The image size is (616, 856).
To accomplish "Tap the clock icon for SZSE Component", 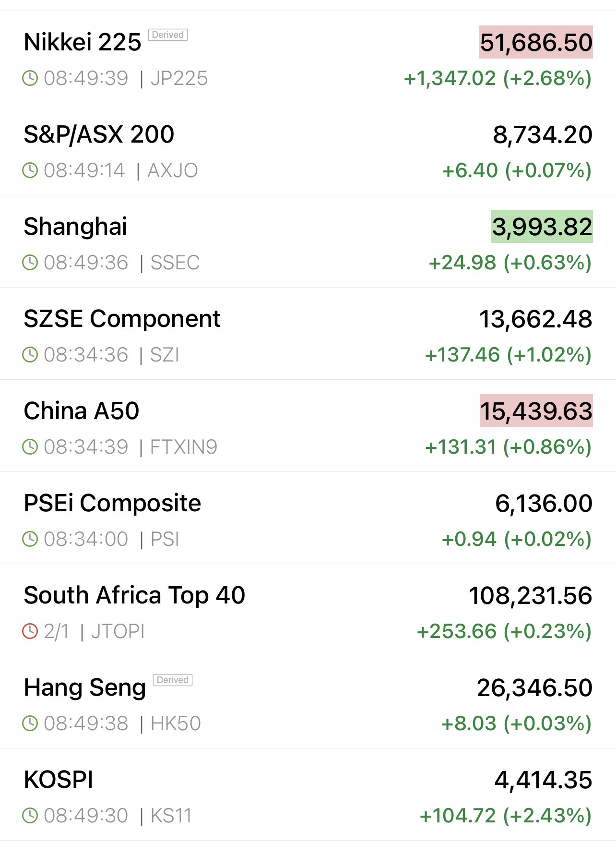I will click(30, 355).
